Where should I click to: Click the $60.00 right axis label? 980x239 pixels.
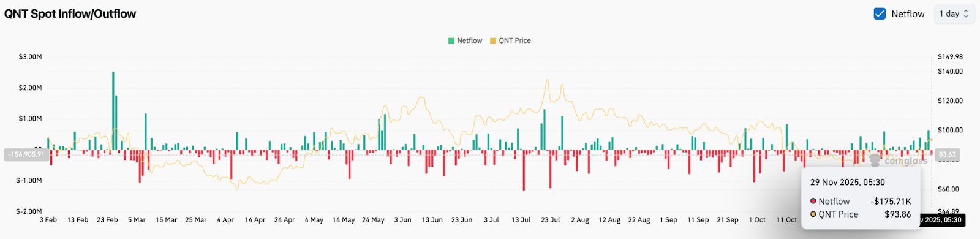click(949, 189)
